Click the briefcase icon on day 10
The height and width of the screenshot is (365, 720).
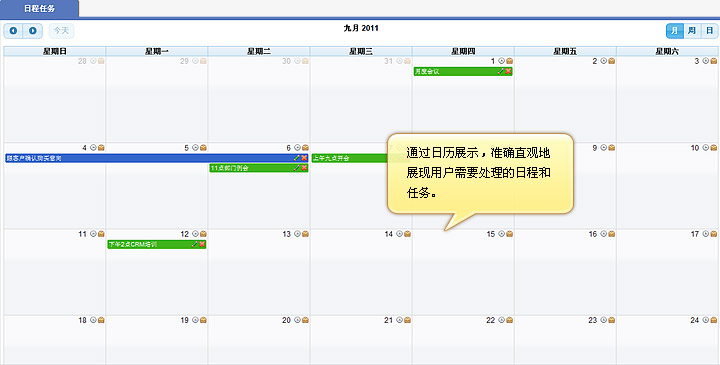pyautogui.click(x=714, y=147)
